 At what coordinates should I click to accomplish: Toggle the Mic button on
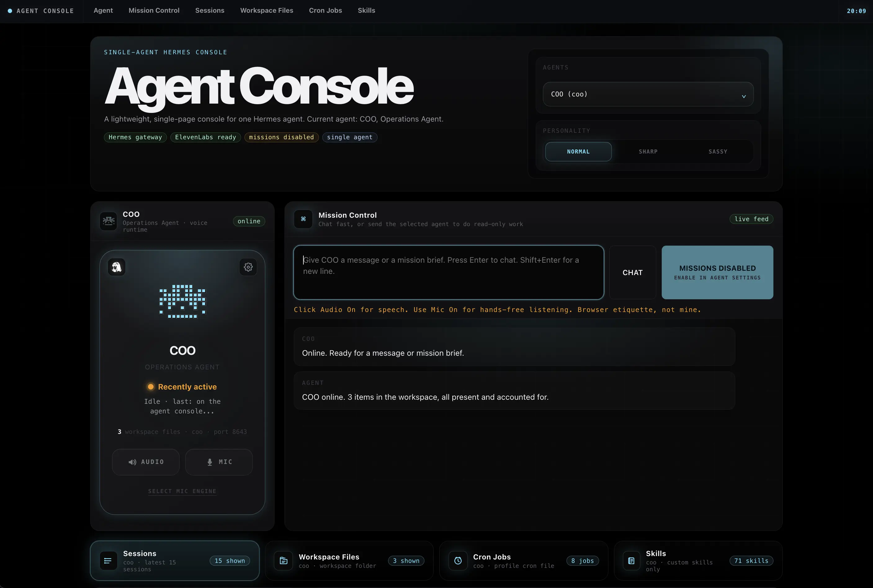(219, 462)
